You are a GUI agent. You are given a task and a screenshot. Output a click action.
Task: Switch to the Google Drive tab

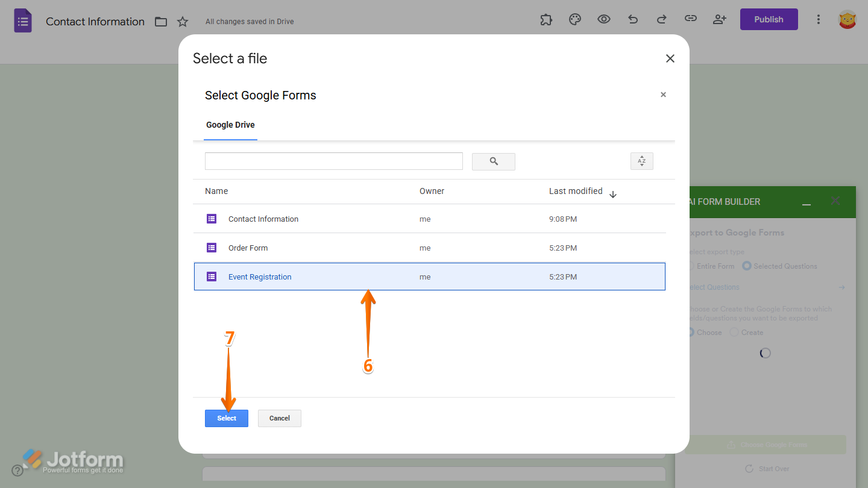(230, 125)
